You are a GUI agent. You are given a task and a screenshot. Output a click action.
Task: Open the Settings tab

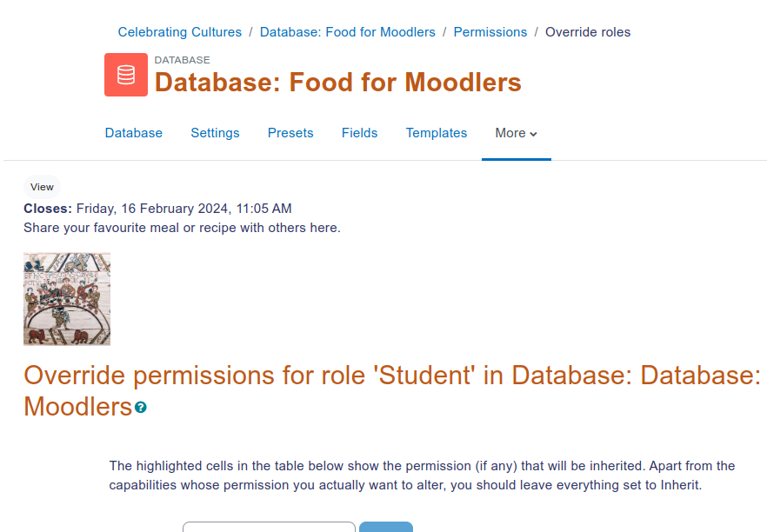[215, 133]
